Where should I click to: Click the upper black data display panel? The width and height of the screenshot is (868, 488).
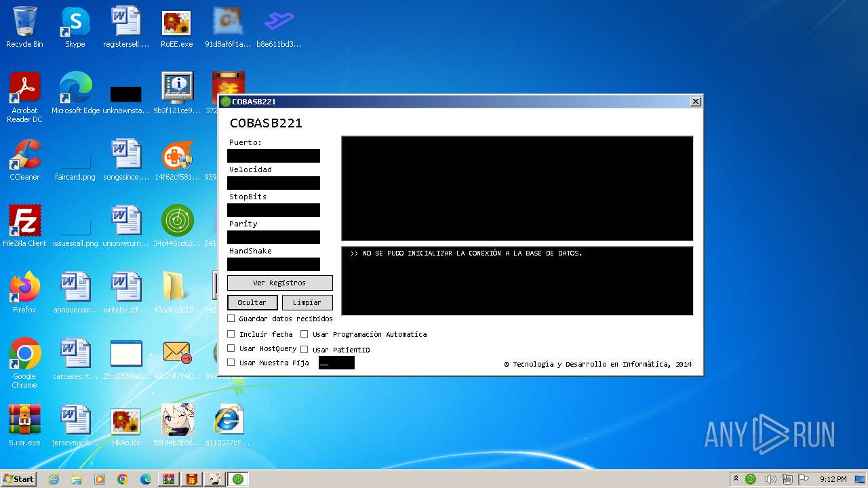point(517,188)
